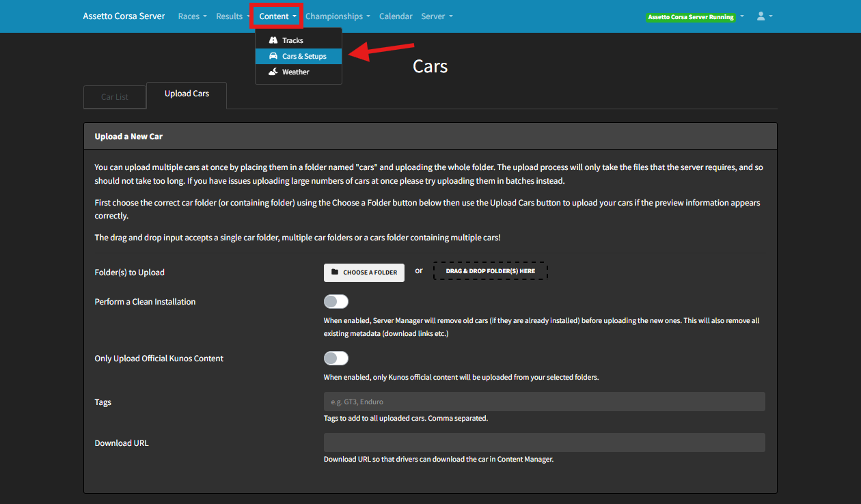Switch to the Car List tab
The height and width of the screenshot is (504, 861).
tap(115, 97)
